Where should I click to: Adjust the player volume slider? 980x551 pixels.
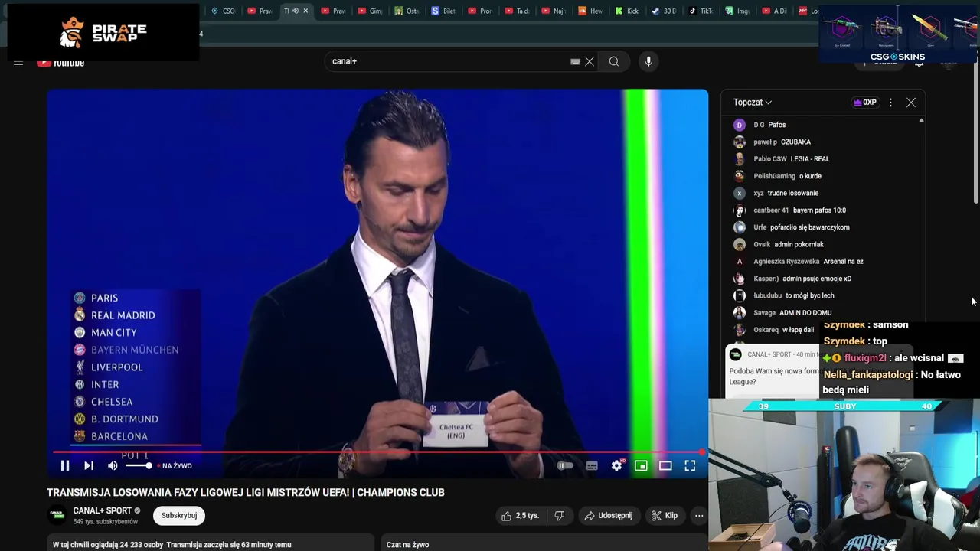138,465
